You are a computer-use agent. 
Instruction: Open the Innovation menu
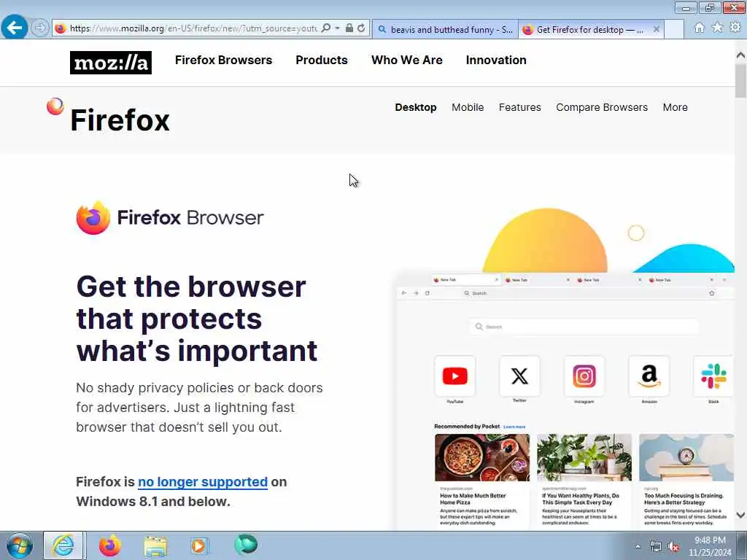pyautogui.click(x=496, y=60)
